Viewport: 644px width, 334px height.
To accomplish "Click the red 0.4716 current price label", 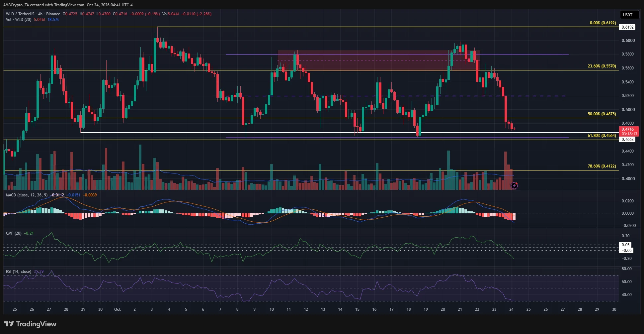I will coord(629,132).
